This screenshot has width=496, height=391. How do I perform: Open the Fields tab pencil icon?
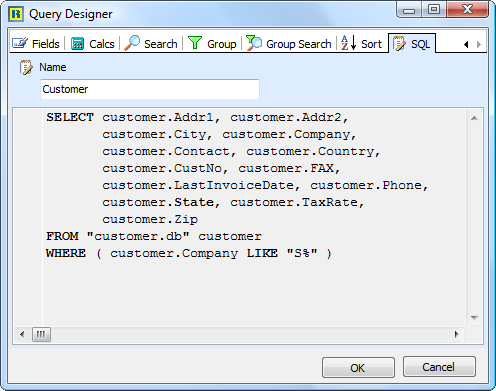pos(20,43)
